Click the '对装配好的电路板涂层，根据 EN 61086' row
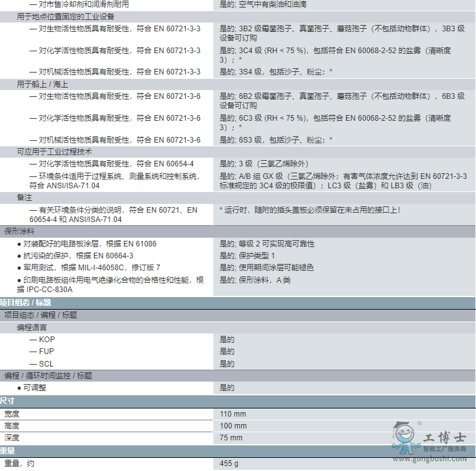Viewport: 476px width, 471px height. click(87, 244)
